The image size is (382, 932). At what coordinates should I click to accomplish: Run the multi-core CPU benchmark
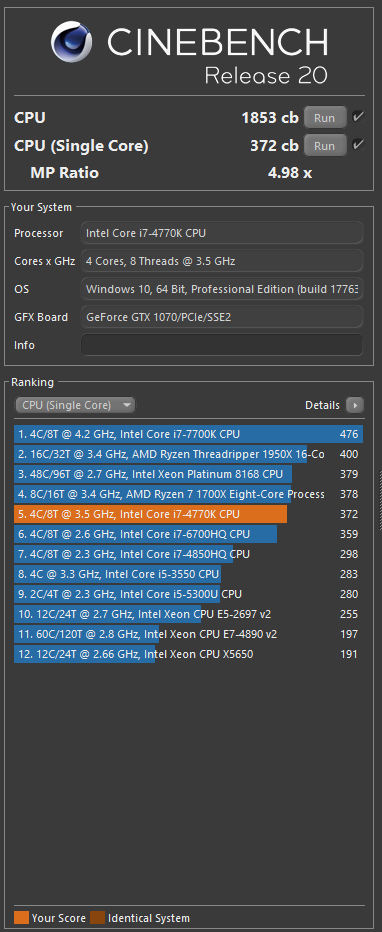(324, 118)
